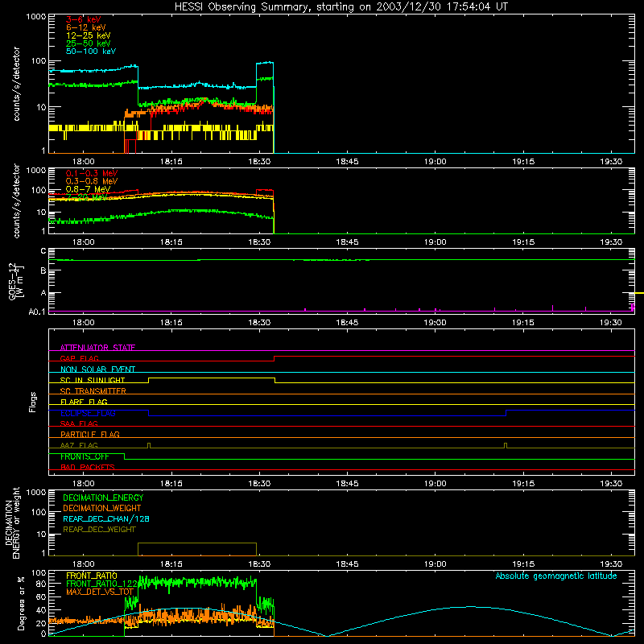Click the DECIMATION_ENERGY legend label
Viewport: 644px width, 644px height.
103,497
